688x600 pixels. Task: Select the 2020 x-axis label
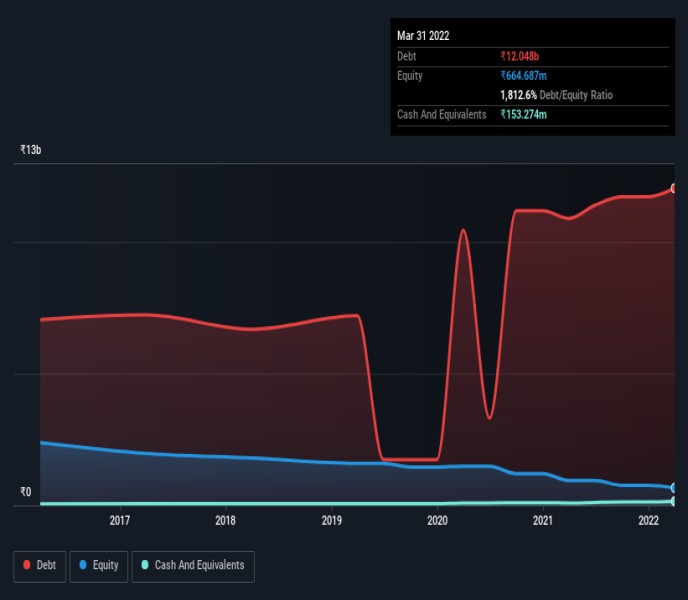437,520
